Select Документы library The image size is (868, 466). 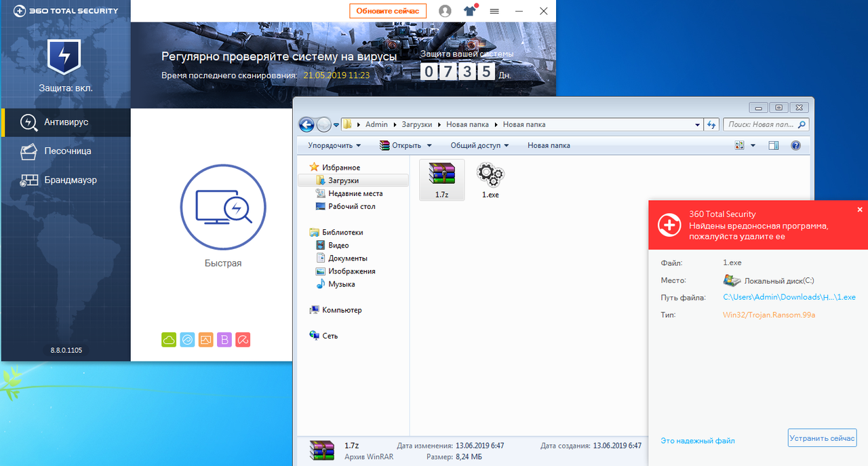pos(348,258)
